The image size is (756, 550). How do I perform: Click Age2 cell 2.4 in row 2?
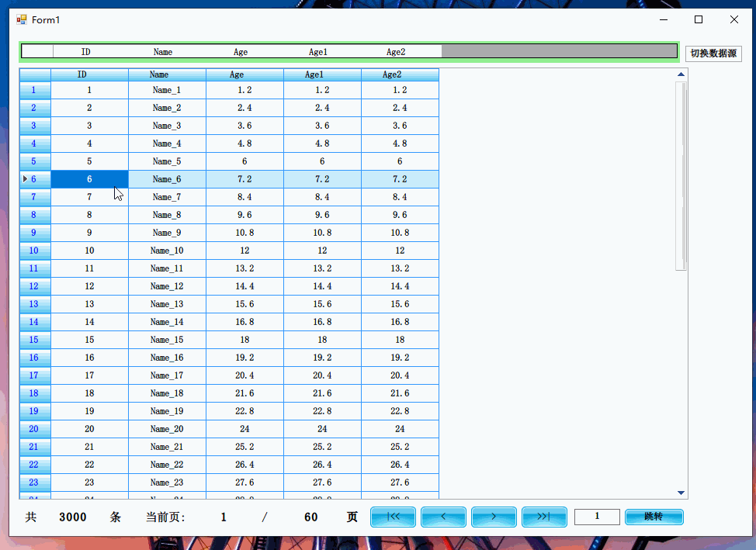[x=401, y=108]
